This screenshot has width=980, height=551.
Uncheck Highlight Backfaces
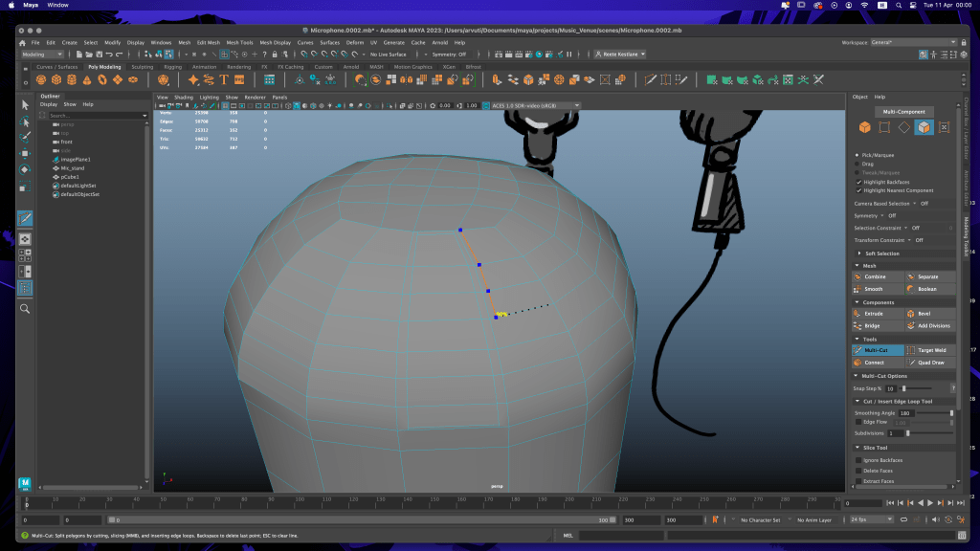pyautogui.click(x=857, y=182)
